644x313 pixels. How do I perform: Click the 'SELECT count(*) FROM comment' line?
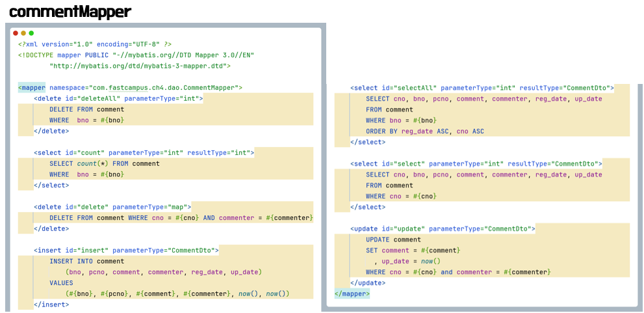pos(105,164)
